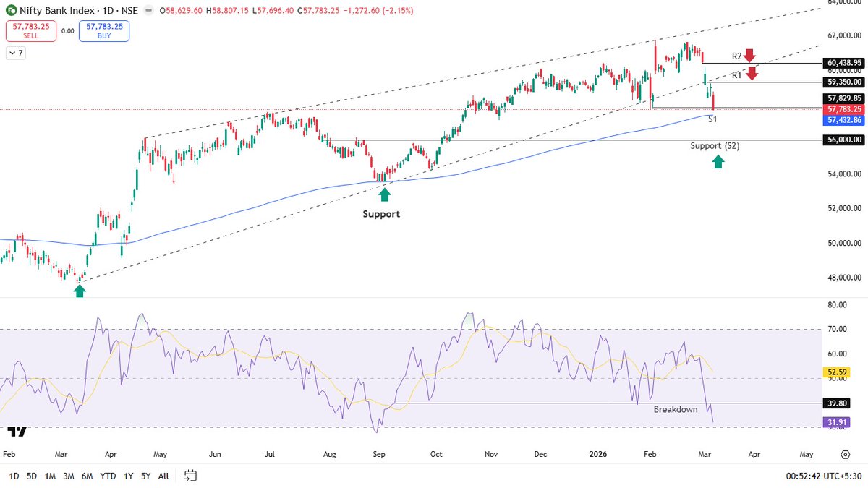
Task: Expand the collapsed indicators legend showing 7
Action: (15, 53)
